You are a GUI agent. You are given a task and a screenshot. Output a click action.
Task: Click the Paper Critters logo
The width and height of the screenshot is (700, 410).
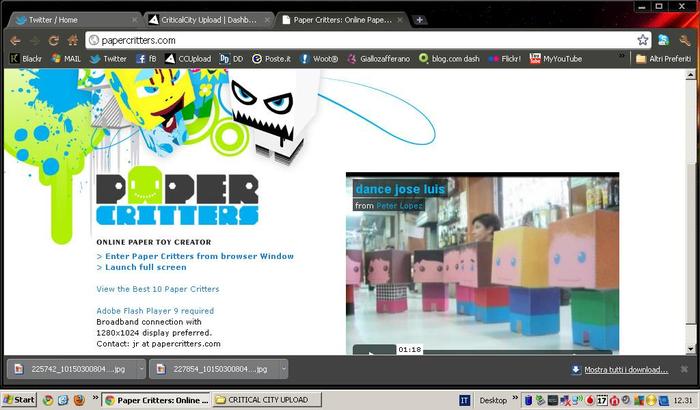click(x=177, y=197)
